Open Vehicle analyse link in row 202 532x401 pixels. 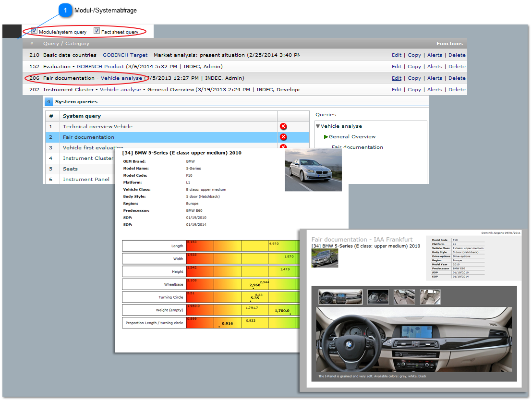pos(121,89)
